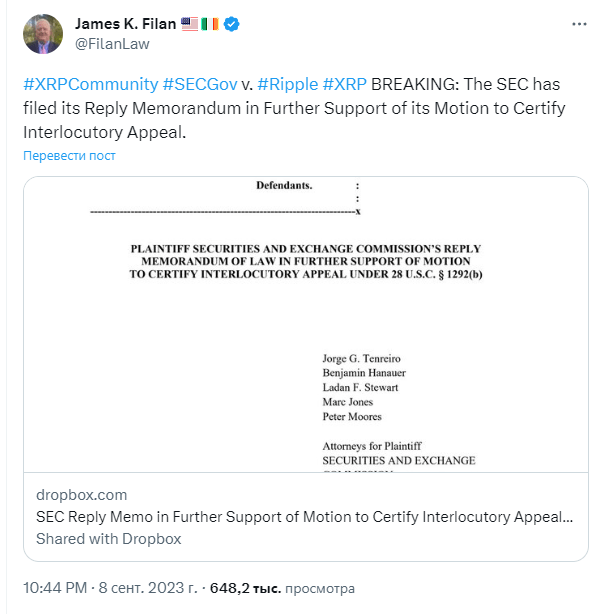The width and height of the screenshot is (603, 614).
Task: Follow the #Ripple hashtag link
Action: [x=288, y=84]
